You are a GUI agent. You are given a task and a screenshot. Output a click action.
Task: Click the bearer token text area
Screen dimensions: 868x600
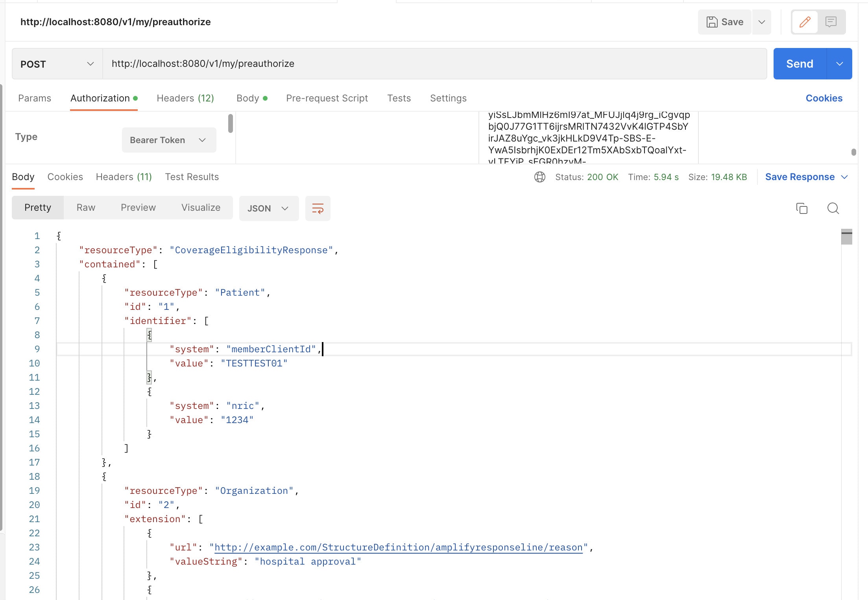point(589,138)
